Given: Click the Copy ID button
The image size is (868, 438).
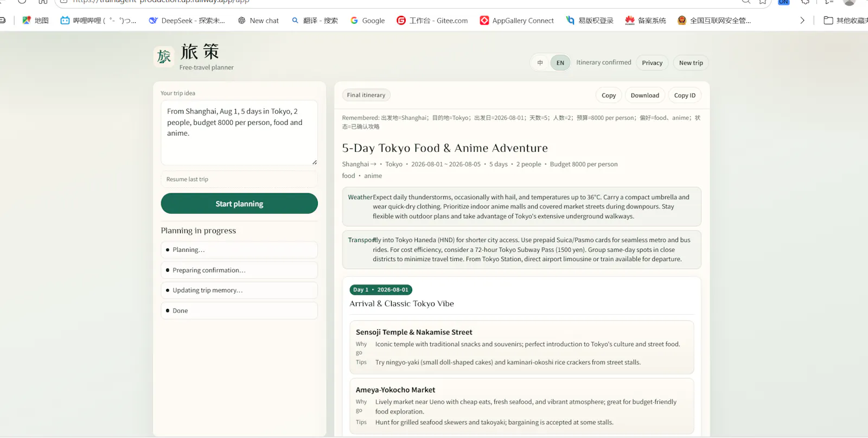Looking at the screenshot, I should click(x=685, y=96).
